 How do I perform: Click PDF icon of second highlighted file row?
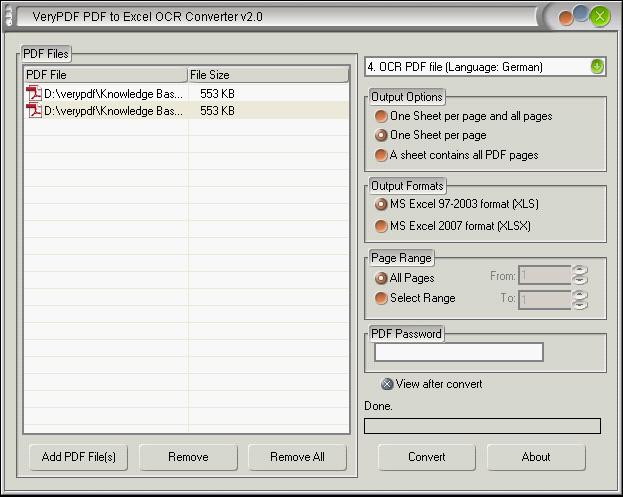click(34, 110)
